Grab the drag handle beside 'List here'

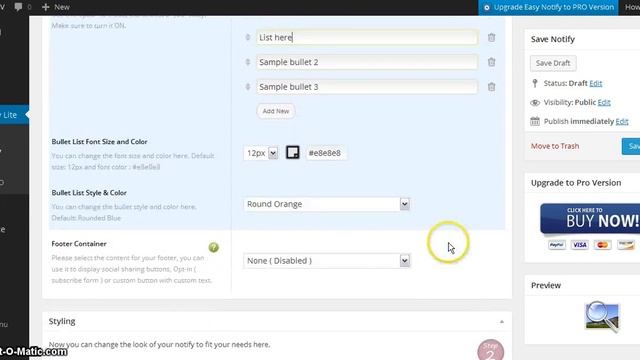tap(248, 37)
